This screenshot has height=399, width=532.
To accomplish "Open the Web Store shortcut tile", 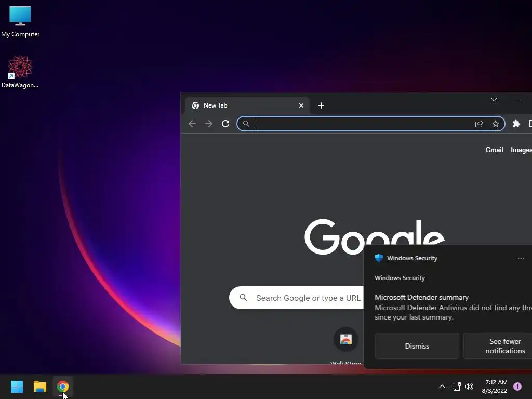I will tap(345, 345).
